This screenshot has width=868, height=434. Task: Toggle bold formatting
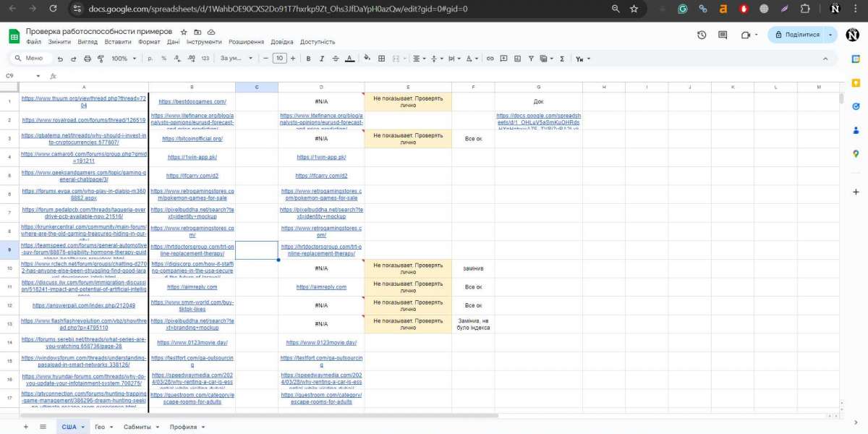click(309, 59)
